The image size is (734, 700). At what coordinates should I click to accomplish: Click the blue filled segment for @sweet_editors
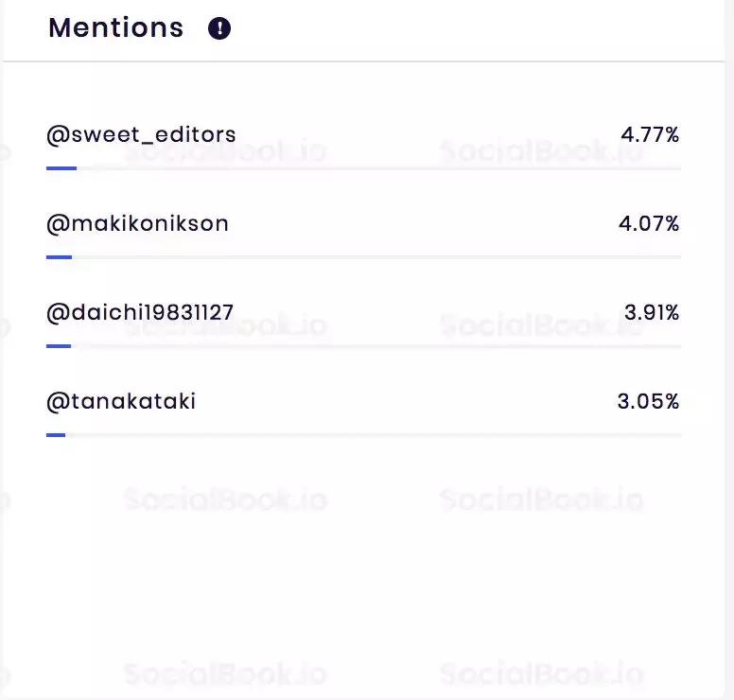[x=61, y=168]
